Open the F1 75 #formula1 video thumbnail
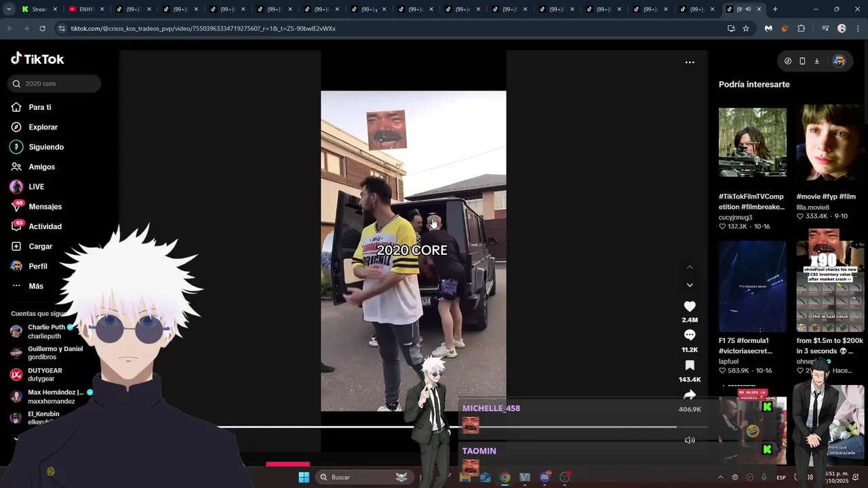 point(753,287)
